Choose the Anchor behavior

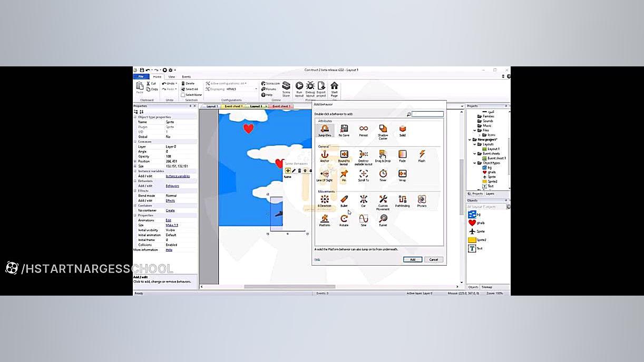[325, 156]
